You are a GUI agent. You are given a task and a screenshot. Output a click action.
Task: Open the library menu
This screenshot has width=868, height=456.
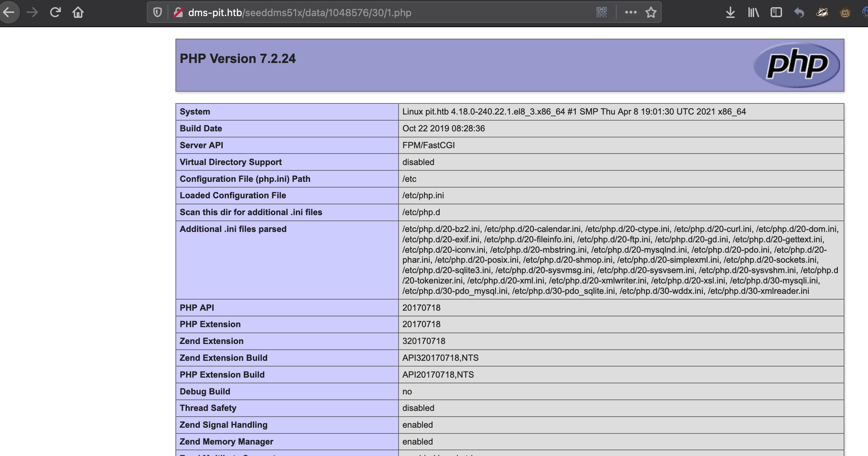(x=753, y=13)
